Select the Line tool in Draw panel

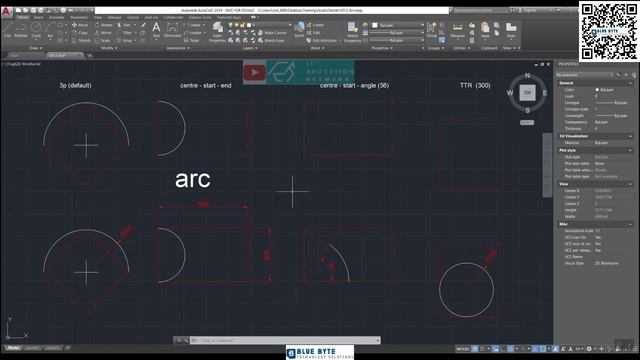pyautogui.click(x=7, y=30)
